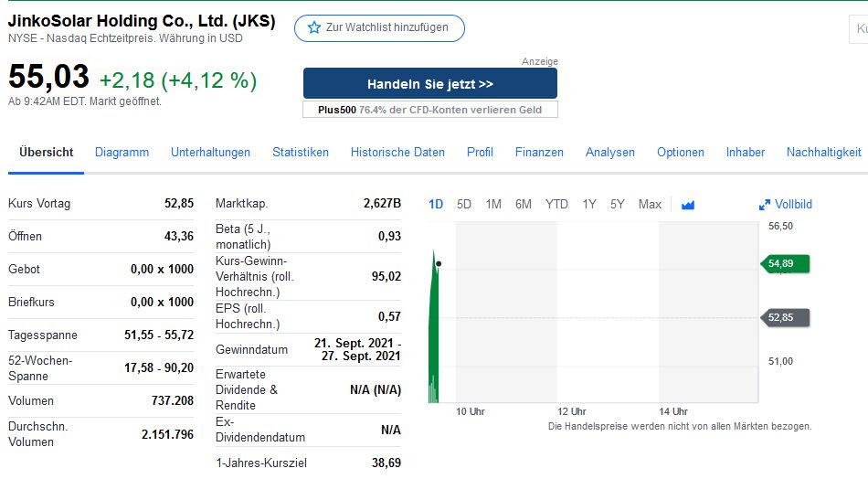Screen dimensions: 868x500
Task: Select the 5Y chart range
Action: pos(618,205)
